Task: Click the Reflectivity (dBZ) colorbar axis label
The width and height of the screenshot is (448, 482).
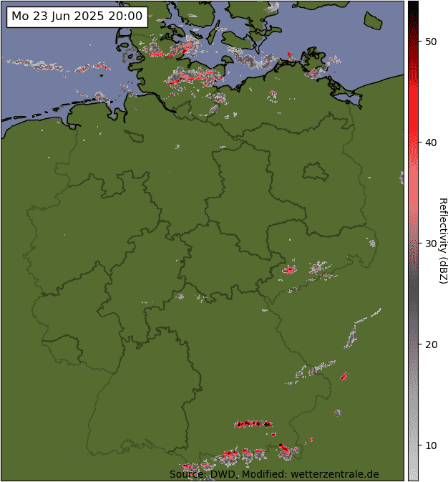Action: tap(443, 241)
